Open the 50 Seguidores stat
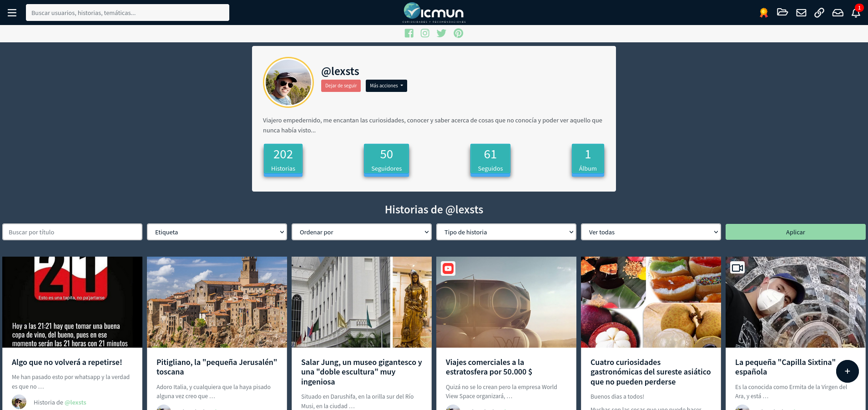This screenshot has width=868, height=410. point(386,160)
